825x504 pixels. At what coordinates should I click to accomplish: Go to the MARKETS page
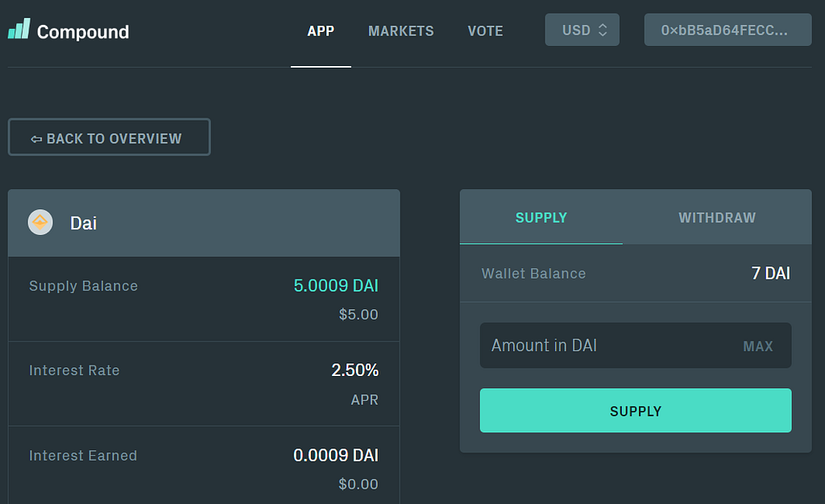[400, 31]
